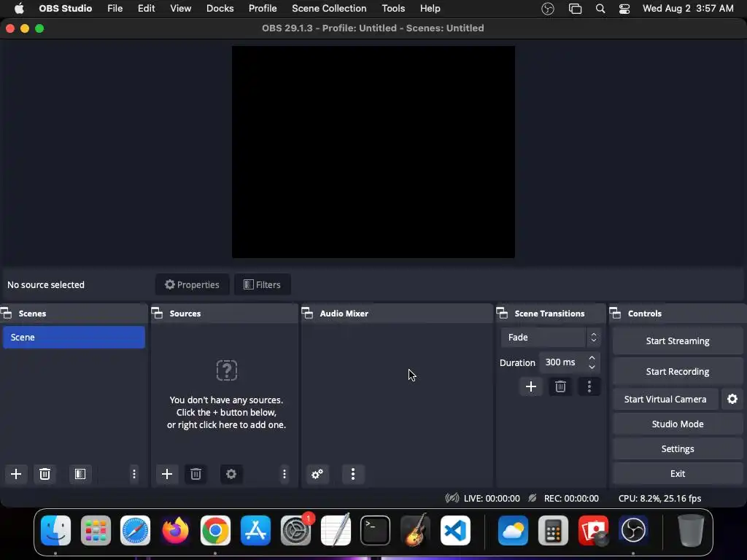The image size is (747, 560).
Task: Remove selected scene with trash icon
Action: coord(44,474)
